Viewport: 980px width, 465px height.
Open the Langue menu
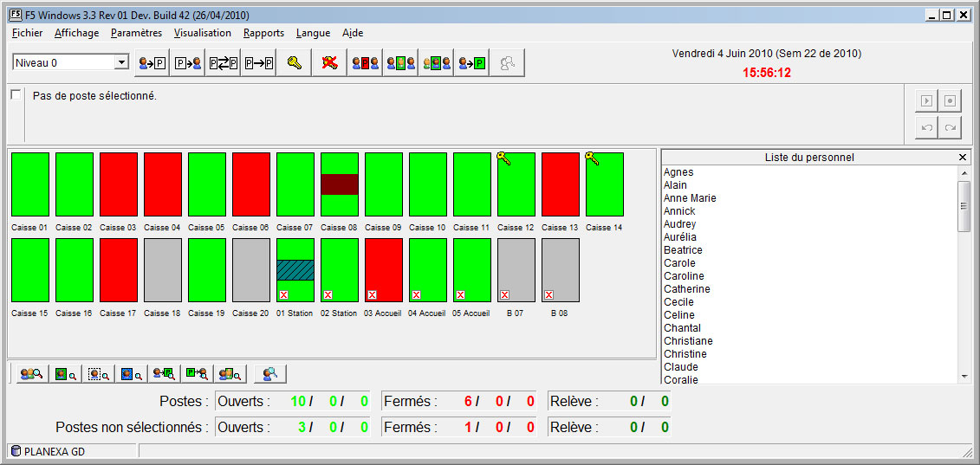(x=313, y=33)
